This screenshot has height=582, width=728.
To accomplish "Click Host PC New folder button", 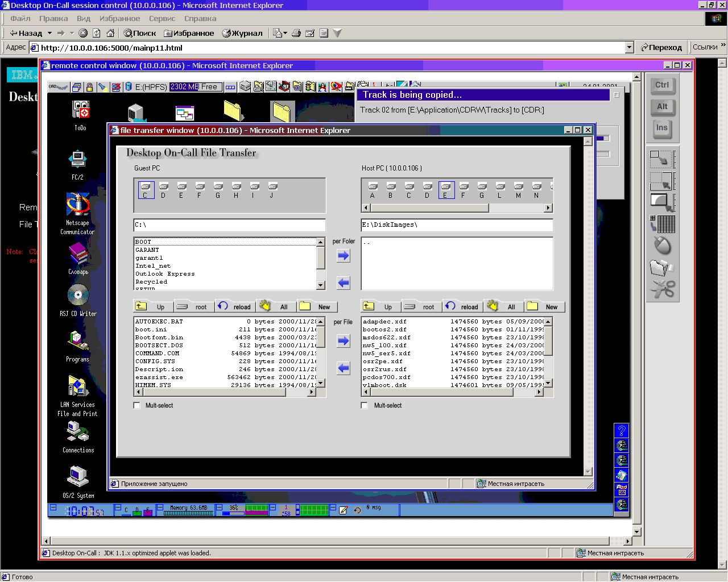I will pyautogui.click(x=544, y=307).
